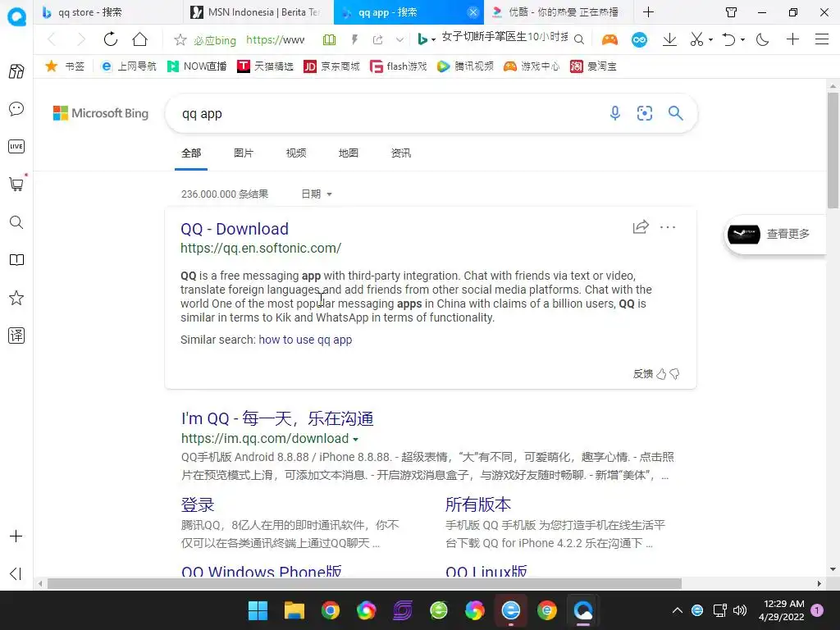Viewport: 840px width, 630px height.
Task: Click the blue infinity icon in toolbar
Action: (x=639, y=39)
